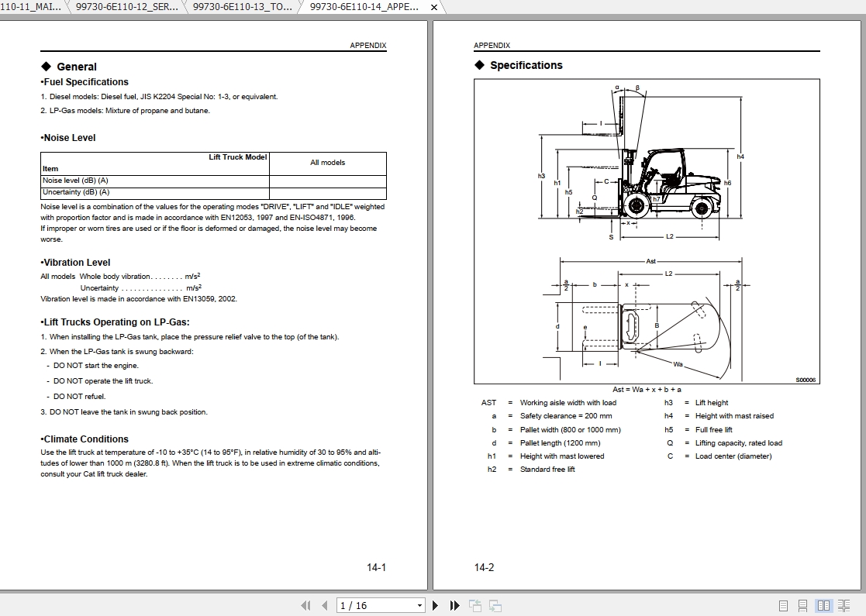The width and height of the screenshot is (866, 616).
Task: Click the grayed previous-view icon
Action: (x=474, y=605)
